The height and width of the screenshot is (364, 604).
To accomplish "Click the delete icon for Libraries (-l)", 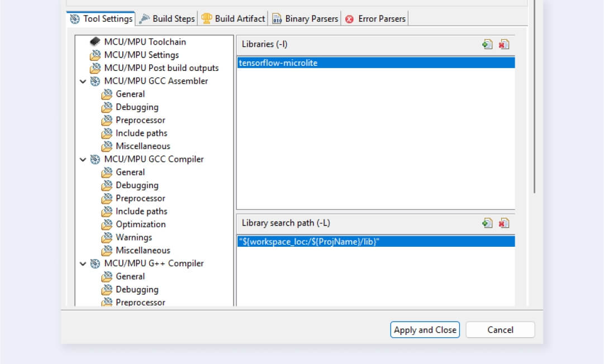I will [504, 45].
